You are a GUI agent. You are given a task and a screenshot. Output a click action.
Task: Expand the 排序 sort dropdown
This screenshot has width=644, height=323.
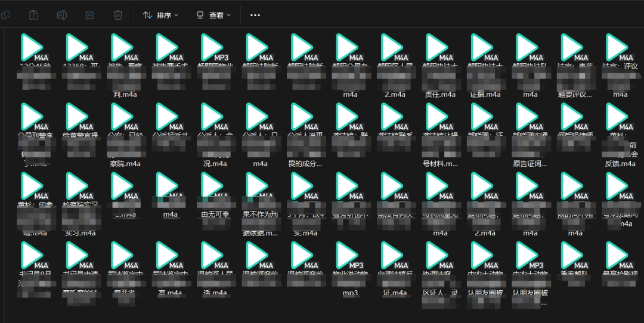[x=160, y=15]
